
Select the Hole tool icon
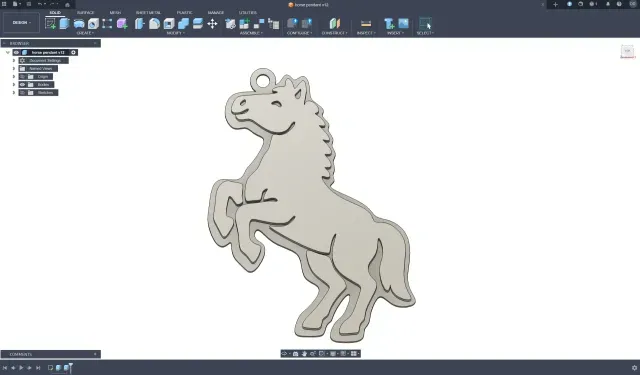click(x=93, y=24)
